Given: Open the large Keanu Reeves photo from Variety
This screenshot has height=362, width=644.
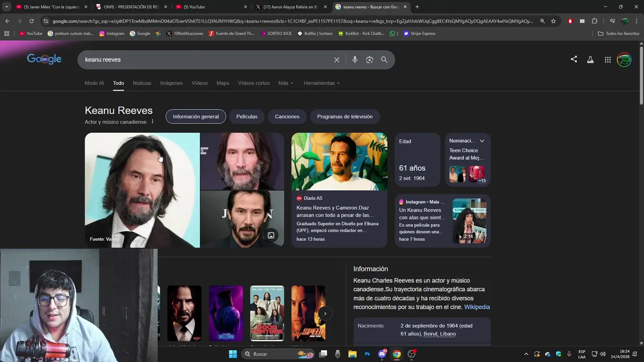Looking at the screenshot, I should click(x=142, y=190).
